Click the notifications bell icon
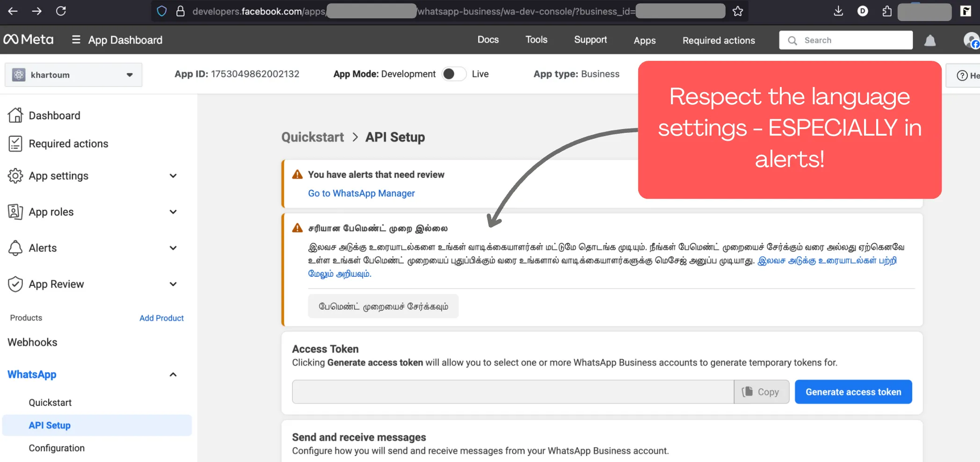Screen dimensions: 980x462 pyautogui.click(x=930, y=41)
